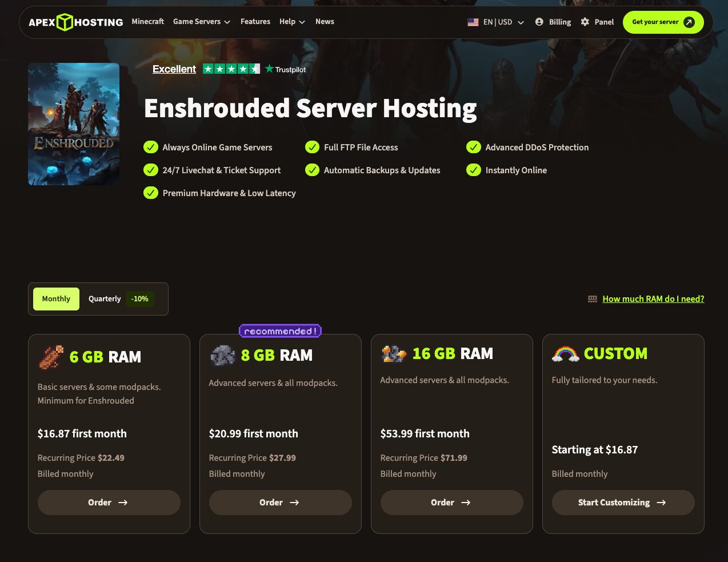Click the Apex Hosting cube logo
The width and height of the screenshot is (728, 562).
click(65, 22)
